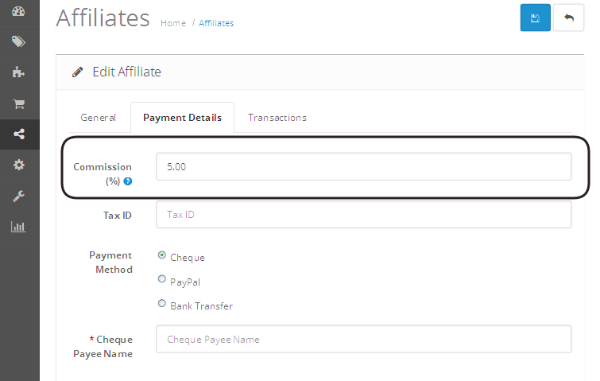Click the Tax ID input field

click(364, 215)
